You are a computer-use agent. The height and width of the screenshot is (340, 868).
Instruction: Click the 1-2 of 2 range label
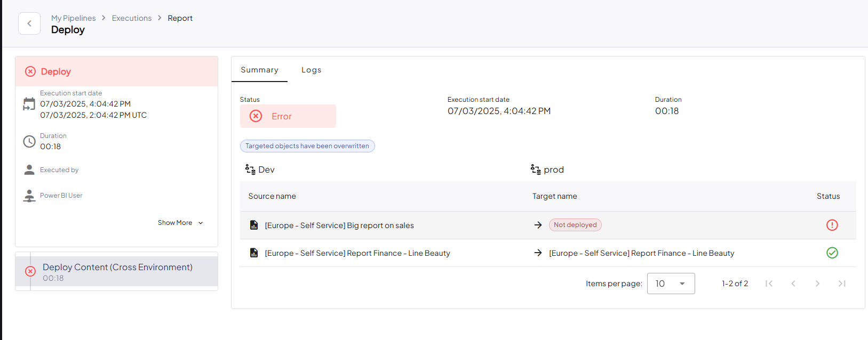tap(735, 284)
